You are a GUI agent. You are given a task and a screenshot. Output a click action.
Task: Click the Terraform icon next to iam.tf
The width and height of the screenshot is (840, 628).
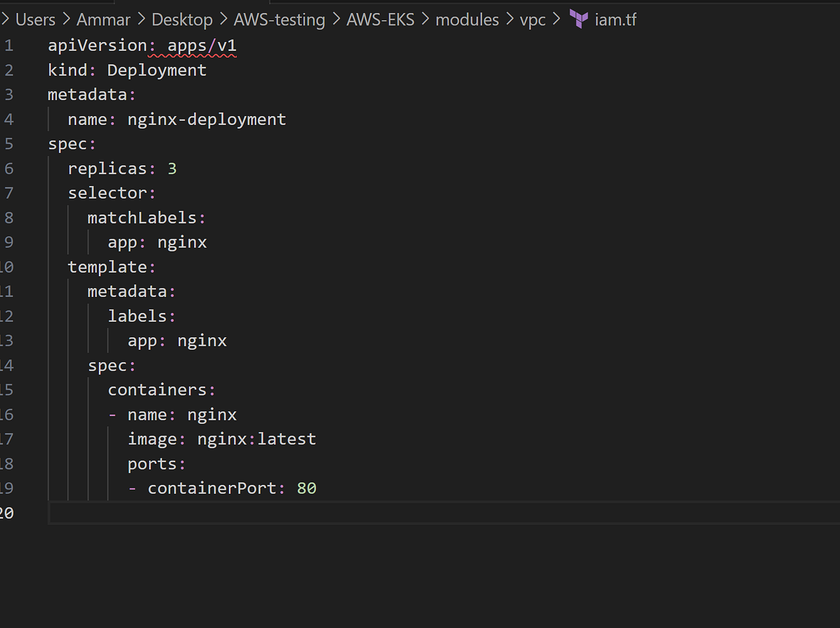click(x=579, y=19)
